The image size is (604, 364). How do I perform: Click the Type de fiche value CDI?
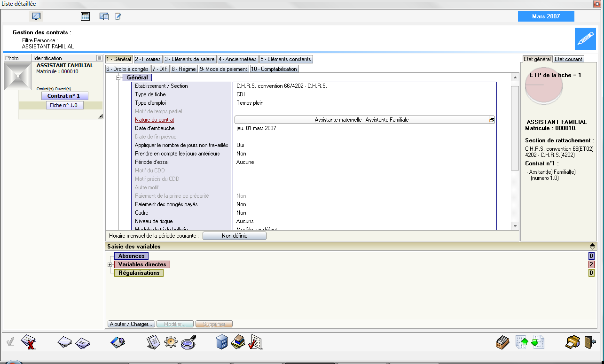pyautogui.click(x=241, y=94)
